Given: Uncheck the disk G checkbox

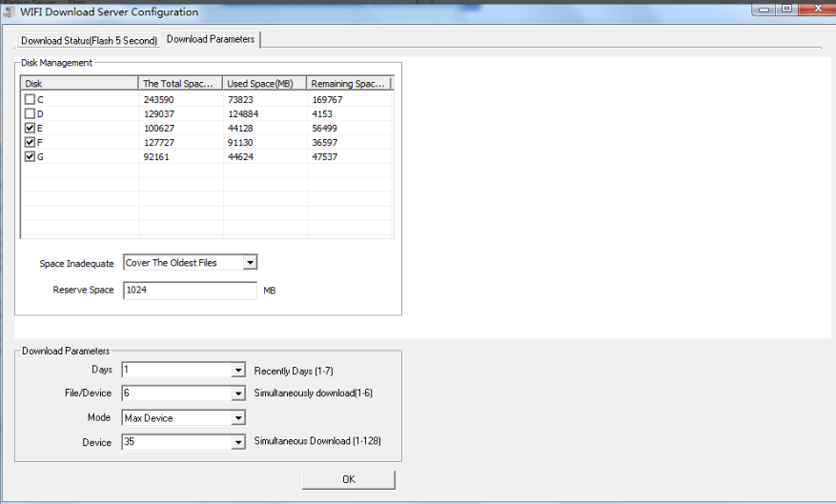Looking at the screenshot, I should (30, 156).
